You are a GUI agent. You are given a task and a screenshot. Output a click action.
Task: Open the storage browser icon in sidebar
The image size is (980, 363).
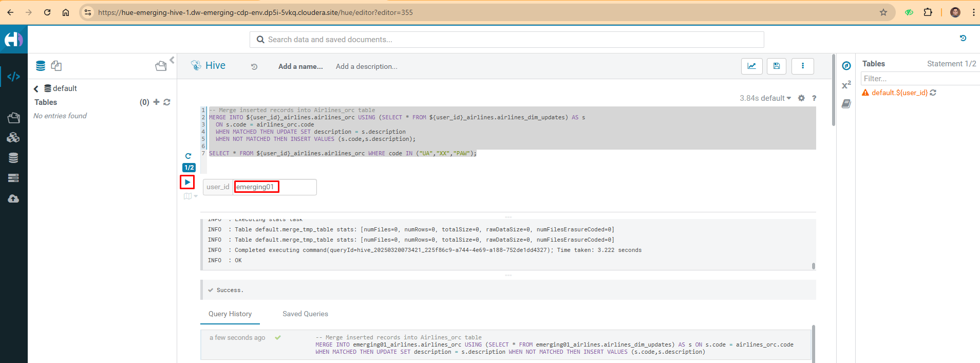13,178
